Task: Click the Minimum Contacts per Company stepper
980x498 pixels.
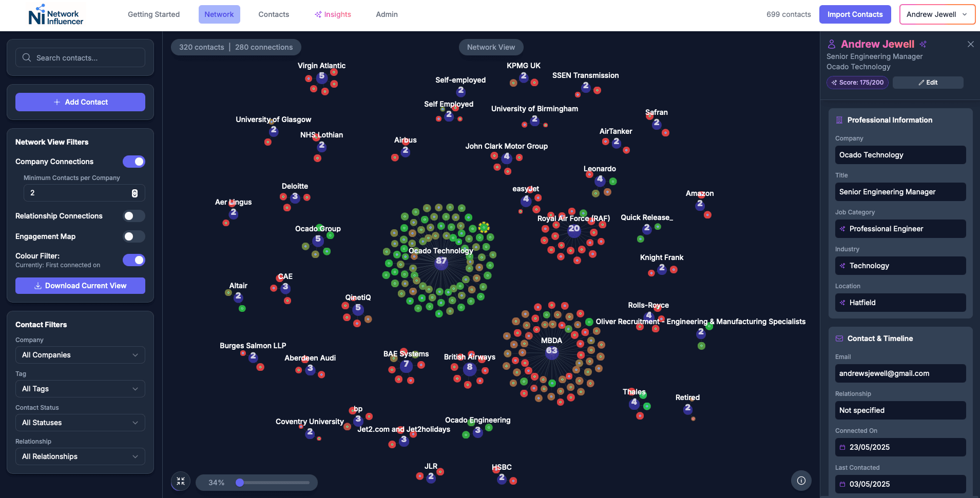Action: coord(134,192)
